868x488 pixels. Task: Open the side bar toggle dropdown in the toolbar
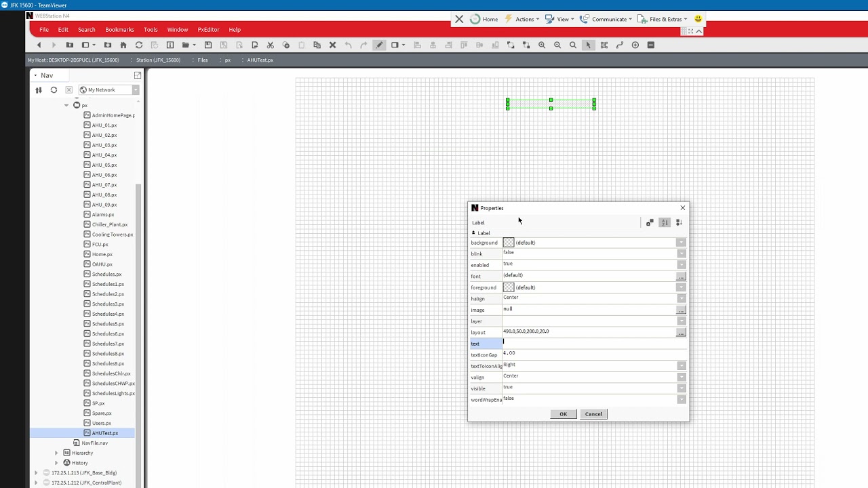(94, 45)
